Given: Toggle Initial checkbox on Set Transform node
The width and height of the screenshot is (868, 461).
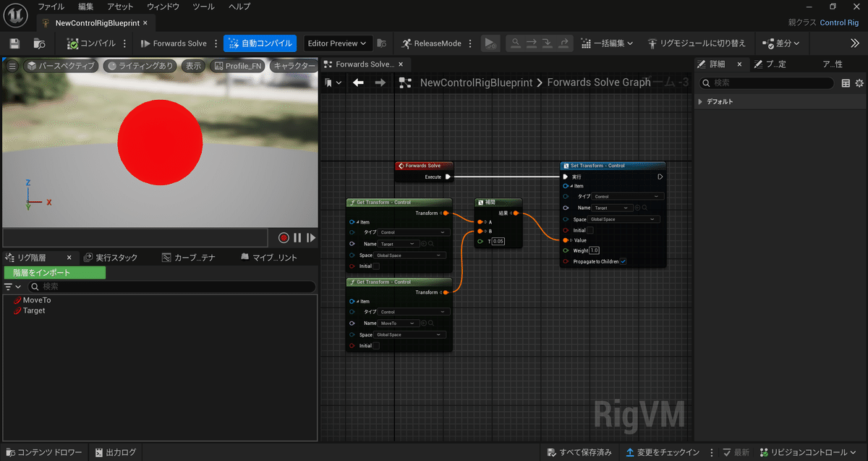Looking at the screenshot, I should click(x=590, y=230).
